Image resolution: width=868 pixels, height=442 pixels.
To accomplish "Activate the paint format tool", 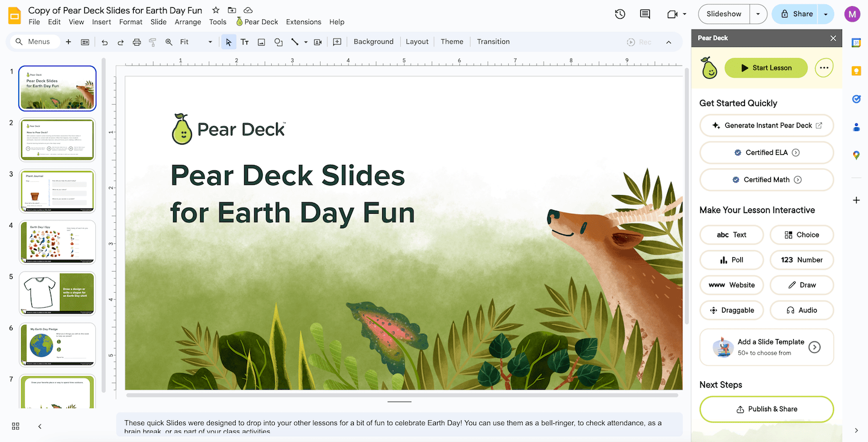I will 153,42.
